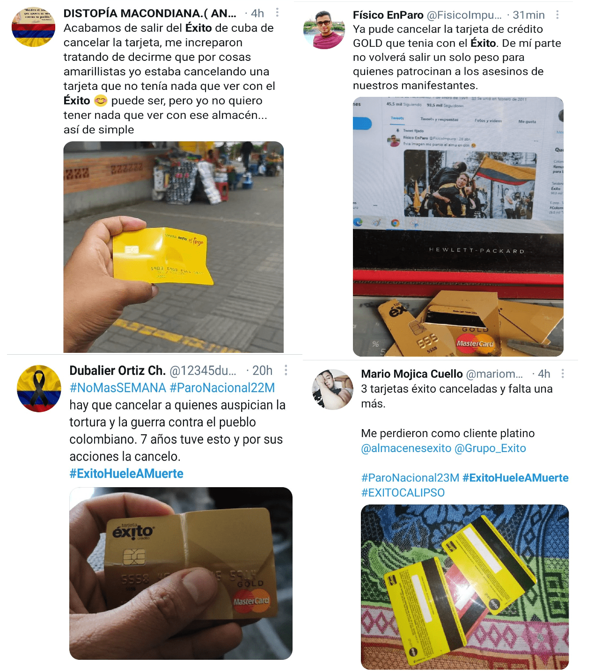616x672 pixels.
Task: Open more options on Físico EnParo tweet
Action: coord(557,15)
